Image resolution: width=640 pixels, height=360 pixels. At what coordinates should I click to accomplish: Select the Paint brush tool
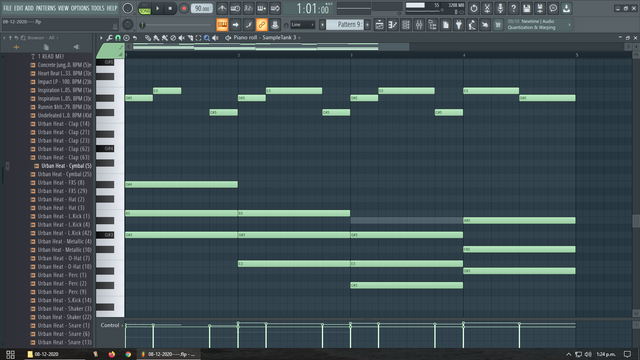click(x=156, y=38)
